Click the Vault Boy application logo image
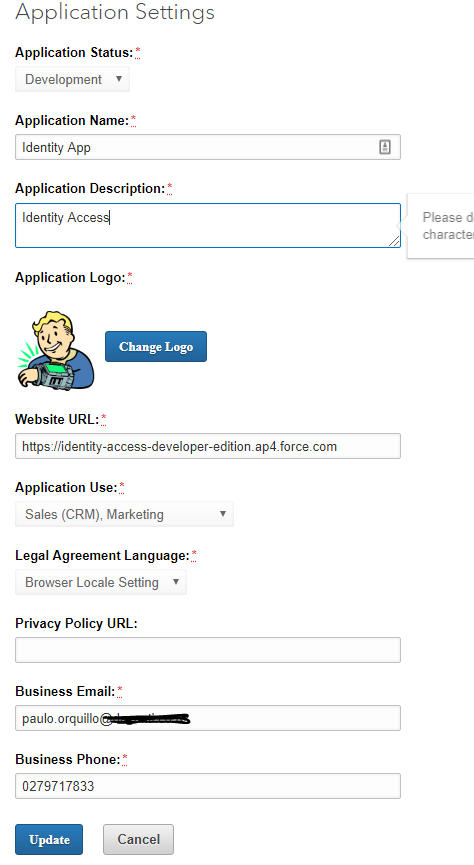The height and width of the screenshot is (865, 474). 55,350
